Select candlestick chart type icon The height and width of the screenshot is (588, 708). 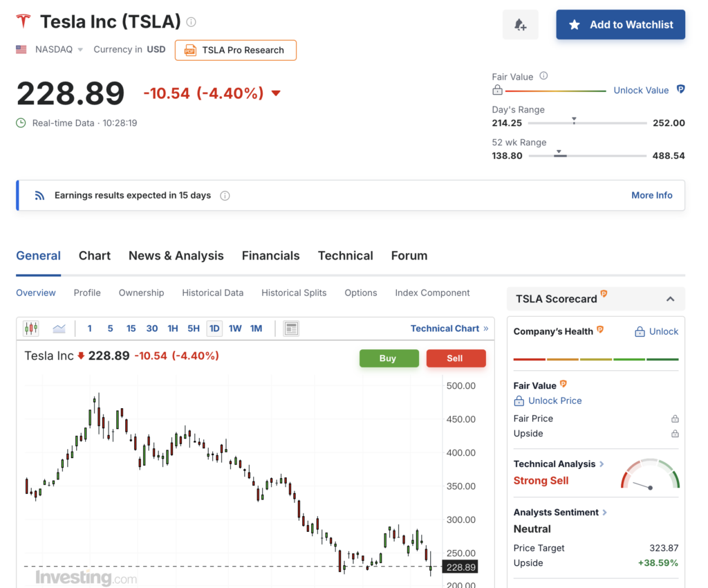point(31,329)
